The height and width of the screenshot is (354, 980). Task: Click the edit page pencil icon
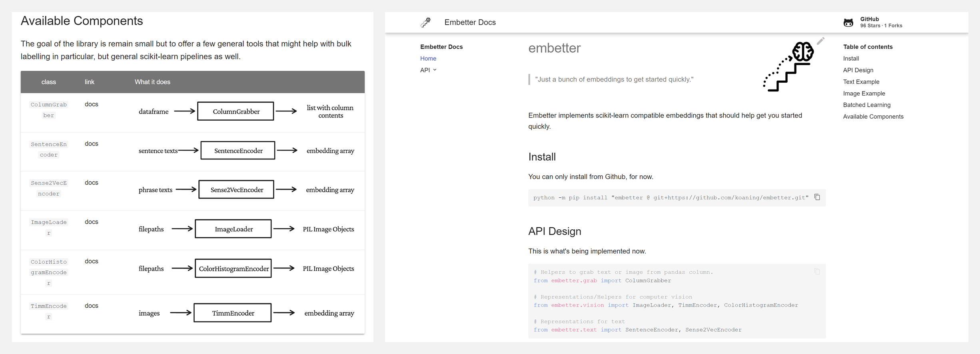820,41
